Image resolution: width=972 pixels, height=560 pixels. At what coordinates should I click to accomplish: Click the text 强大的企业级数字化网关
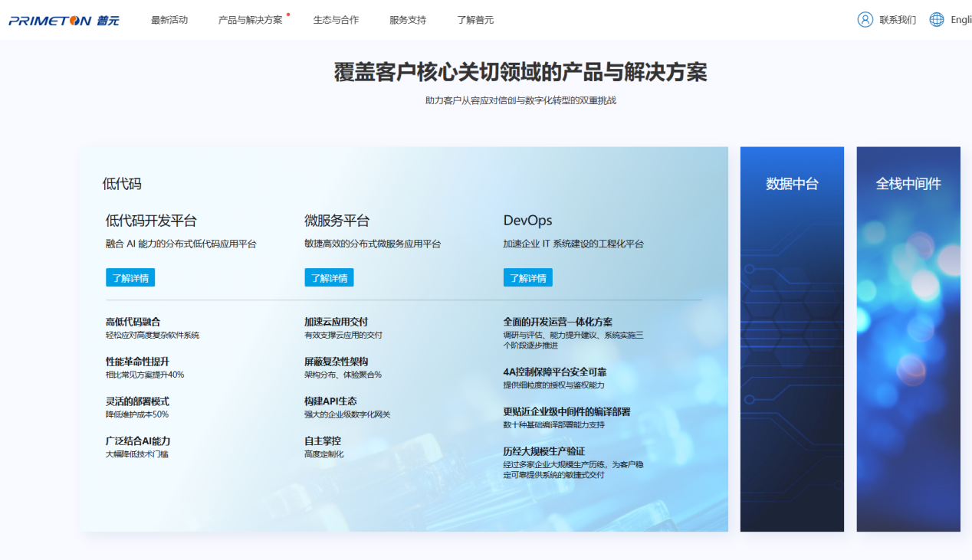tap(347, 414)
